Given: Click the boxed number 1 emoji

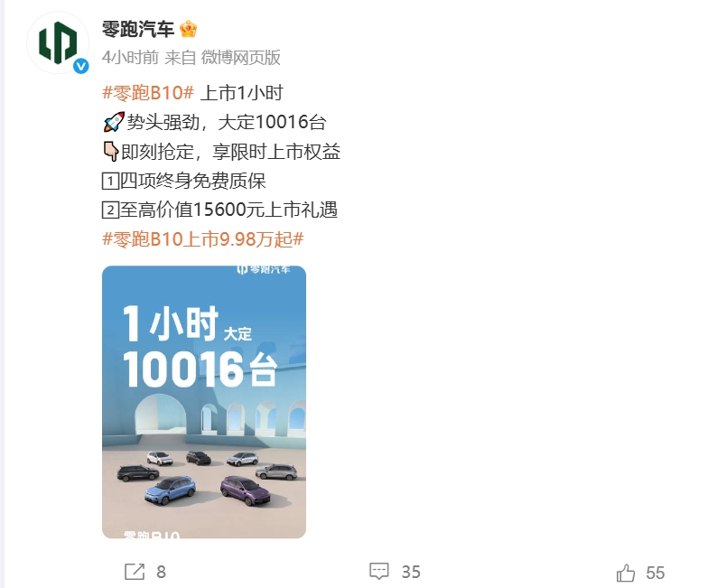Looking at the screenshot, I should 110,181.
